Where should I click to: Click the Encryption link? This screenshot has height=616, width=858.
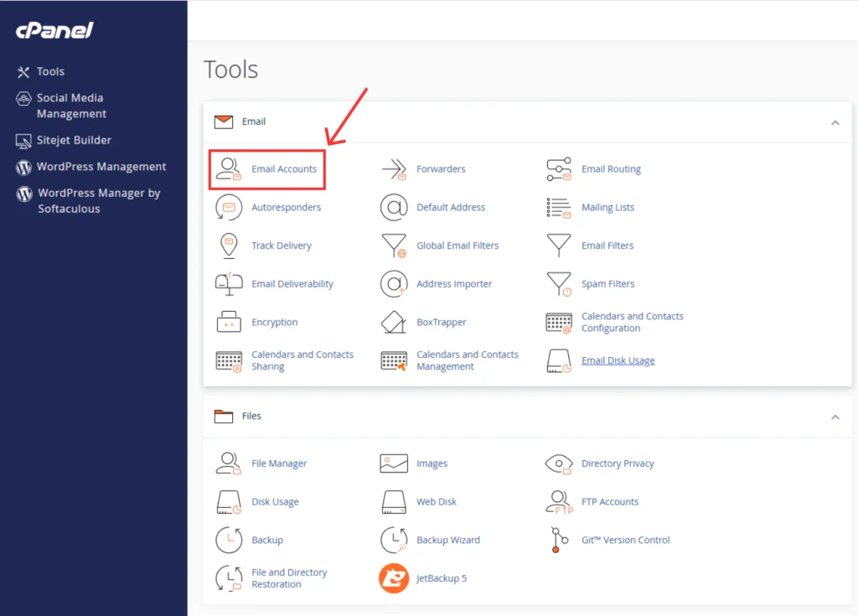[274, 323]
